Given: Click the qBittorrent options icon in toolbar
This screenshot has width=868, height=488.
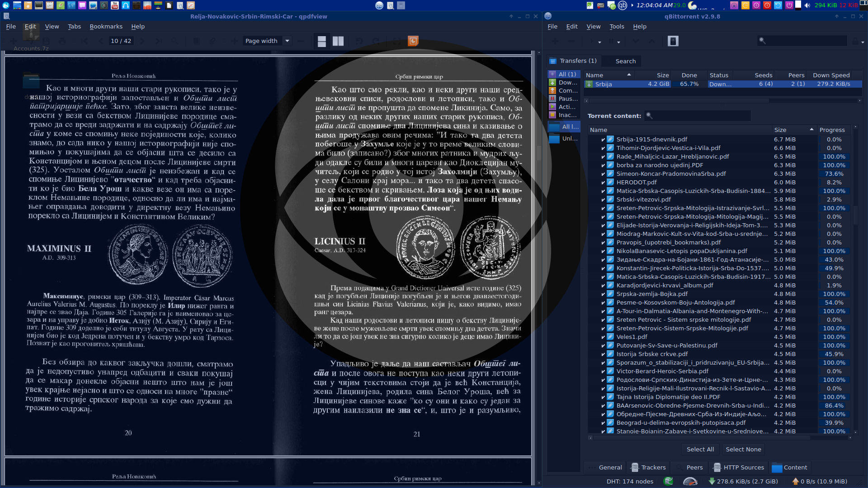Looking at the screenshot, I should tap(673, 41).
